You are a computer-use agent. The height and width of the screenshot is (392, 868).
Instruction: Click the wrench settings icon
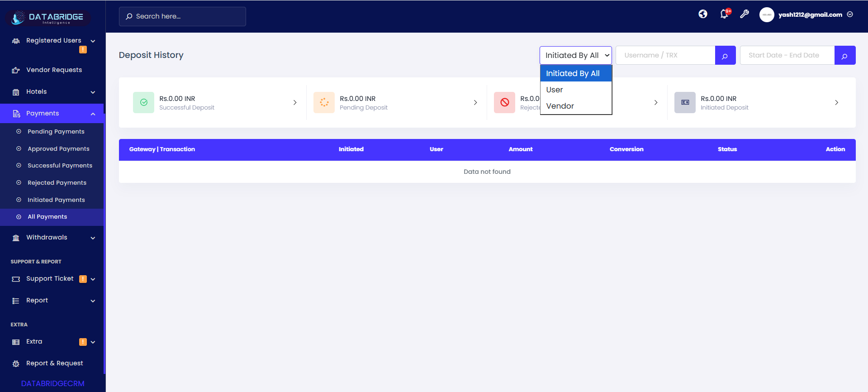click(x=745, y=14)
